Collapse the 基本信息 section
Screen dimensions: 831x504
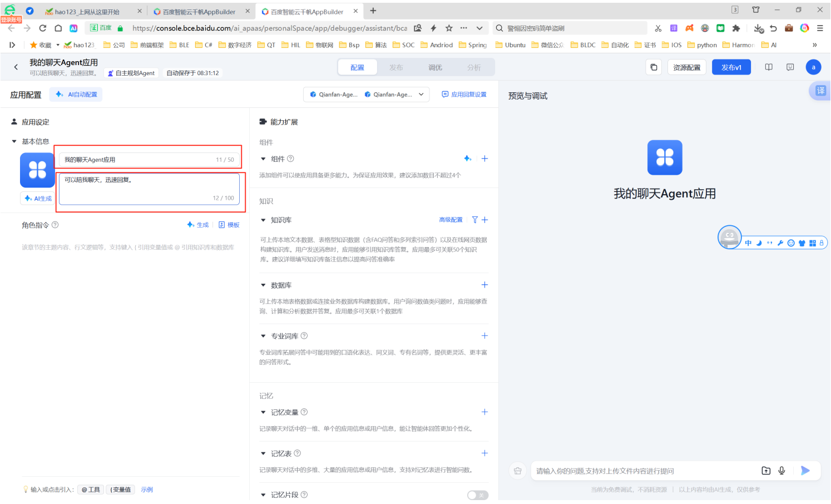[x=14, y=141]
